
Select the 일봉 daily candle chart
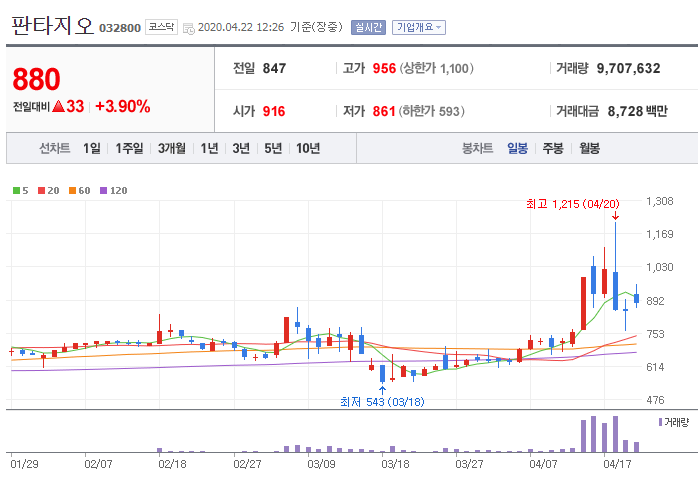517,148
